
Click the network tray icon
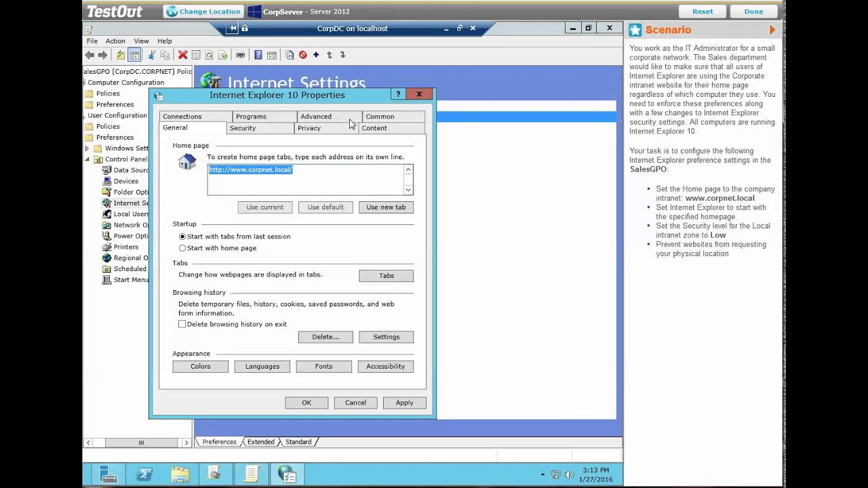coord(556,474)
